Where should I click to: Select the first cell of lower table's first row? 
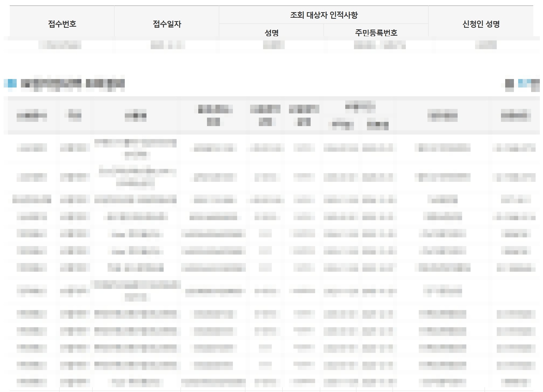32,147
